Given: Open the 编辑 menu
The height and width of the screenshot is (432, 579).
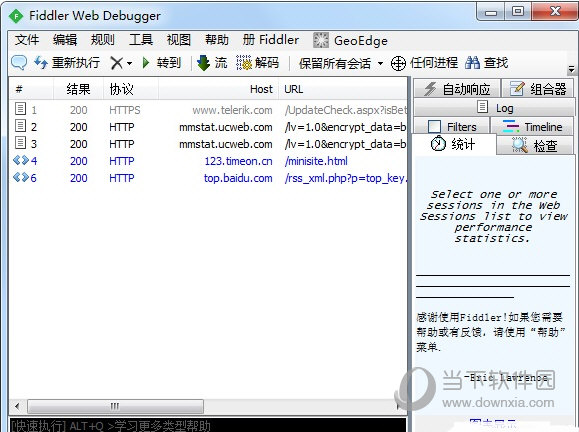Looking at the screenshot, I should [x=65, y=40].
